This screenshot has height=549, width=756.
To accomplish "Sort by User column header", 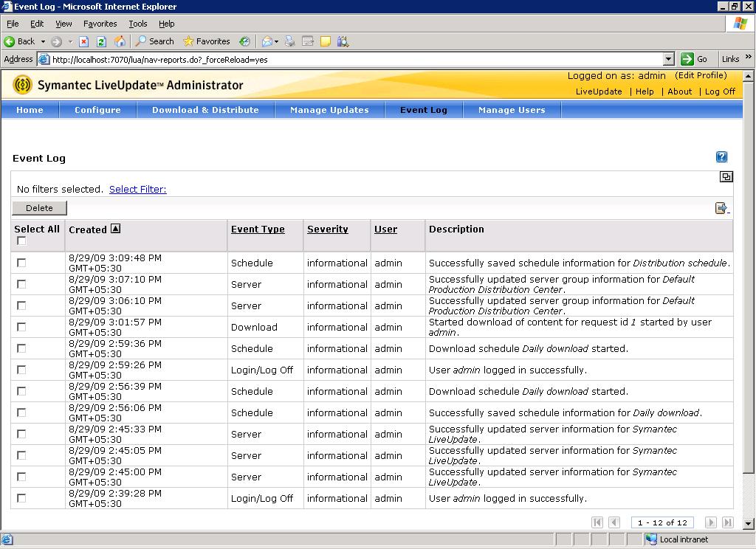I will tap(385, 229).
